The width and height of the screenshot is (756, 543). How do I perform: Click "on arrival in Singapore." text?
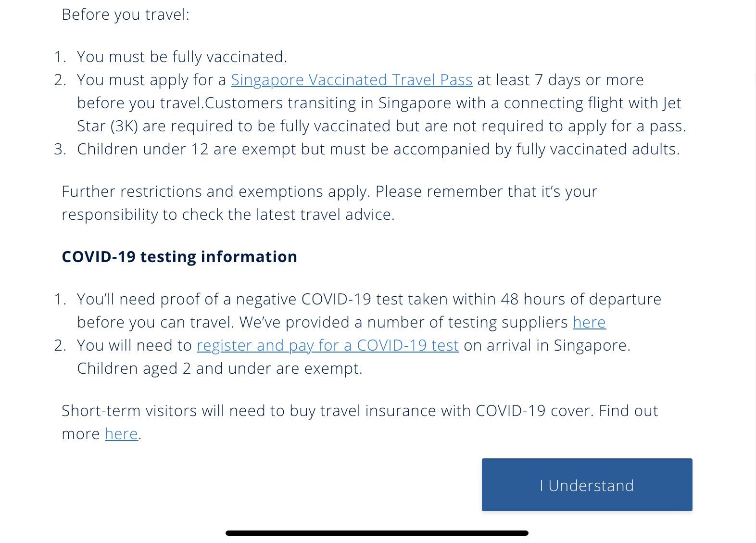click(547, 345)
